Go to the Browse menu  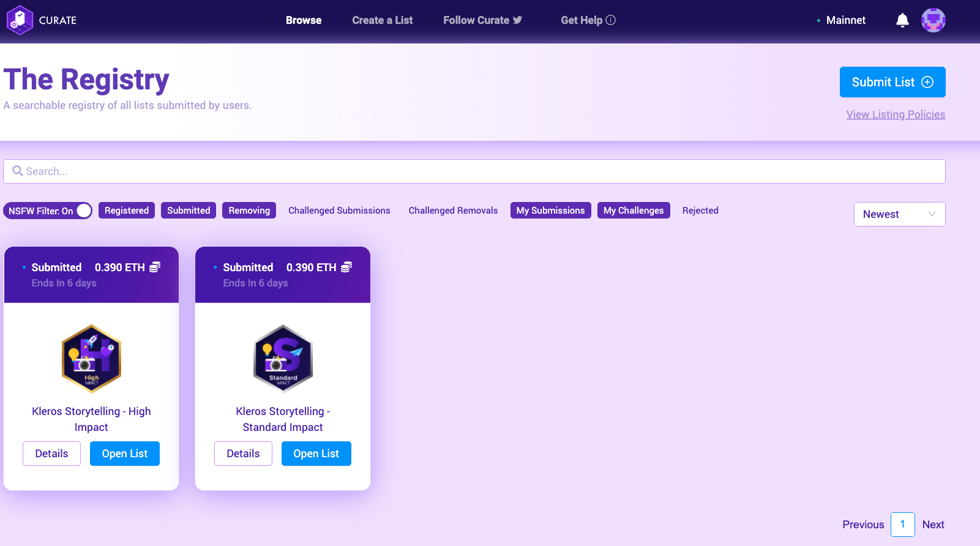304,20
